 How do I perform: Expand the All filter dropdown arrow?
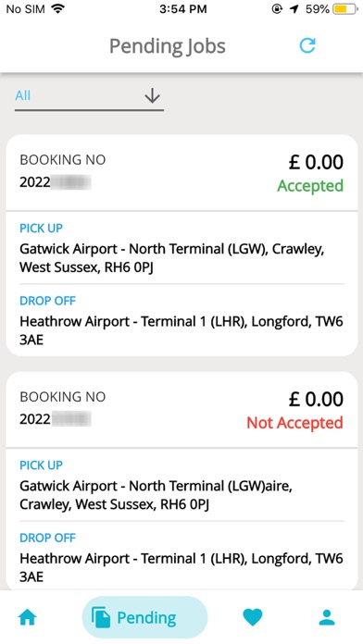152,96
